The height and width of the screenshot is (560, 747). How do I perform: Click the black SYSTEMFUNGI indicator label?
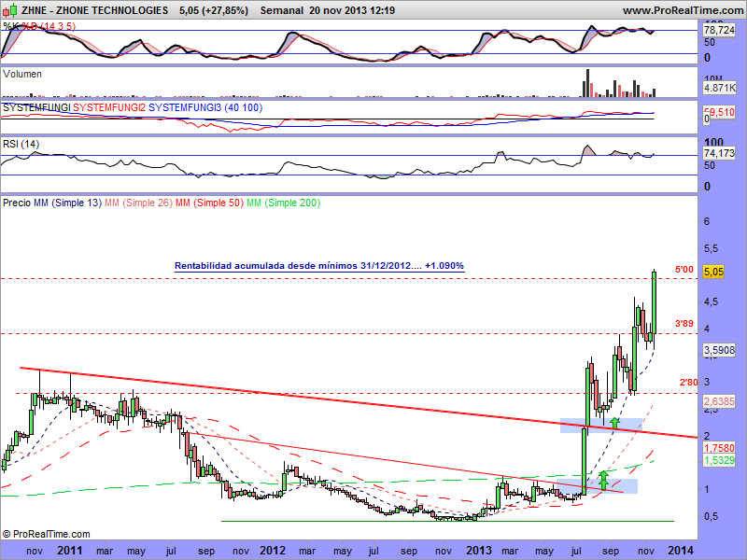click(x=36, y=107)
